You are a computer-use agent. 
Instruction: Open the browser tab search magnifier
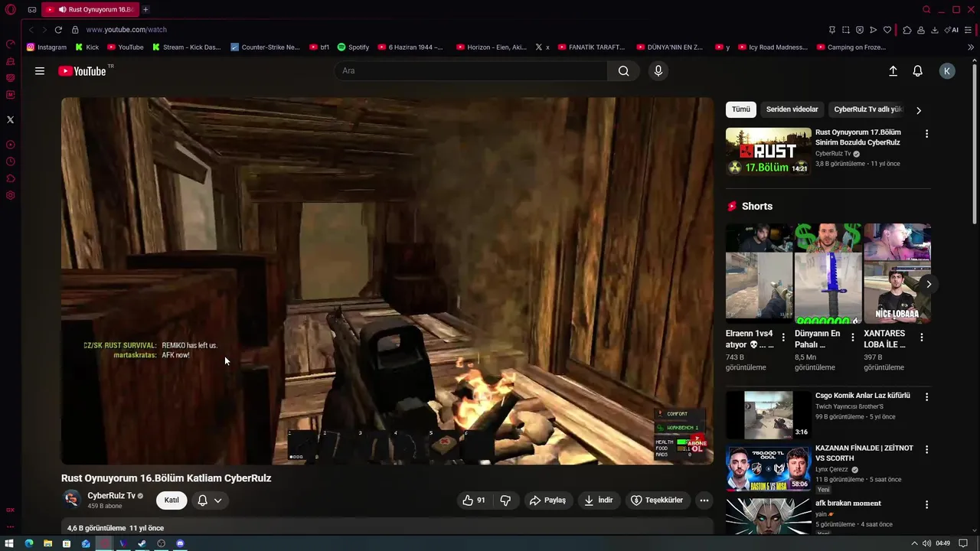click(x=926, y=9)
